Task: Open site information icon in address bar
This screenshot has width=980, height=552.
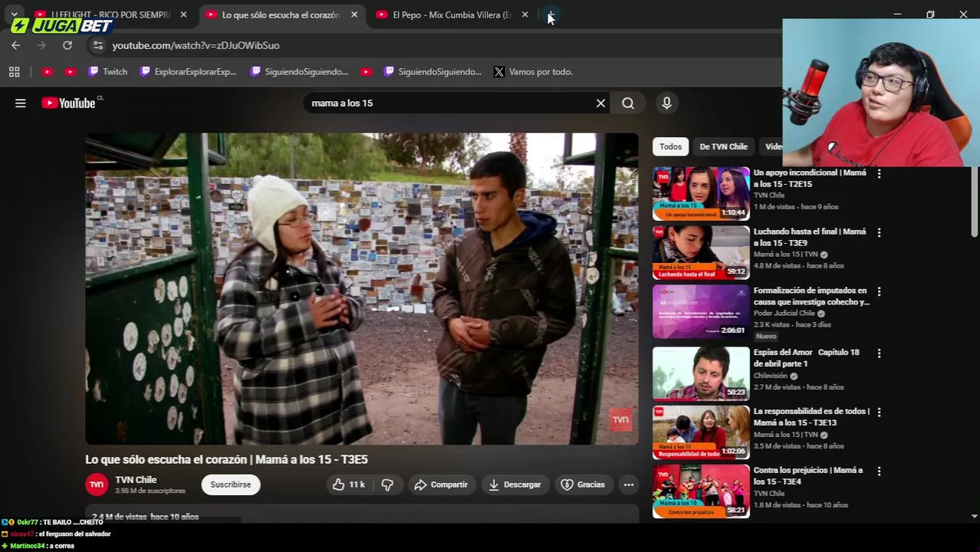Action: (97, 45)
